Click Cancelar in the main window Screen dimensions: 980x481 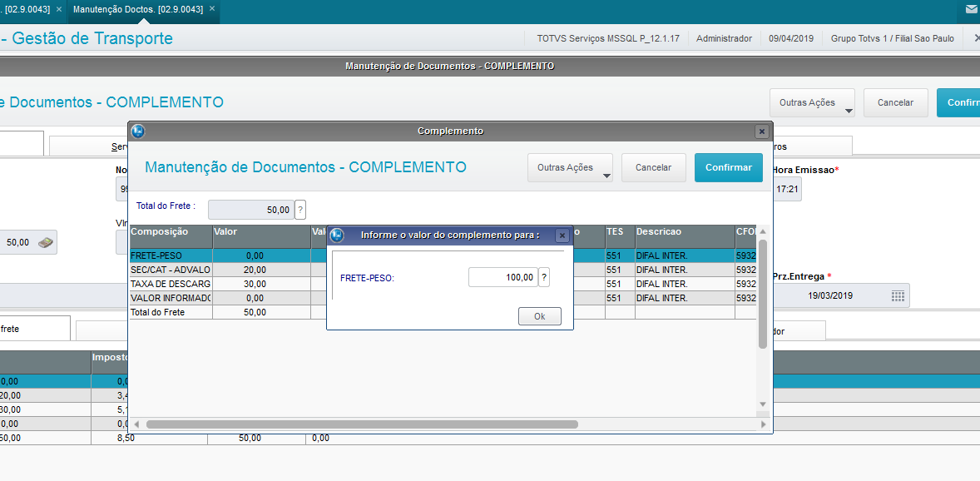[895, 102]
